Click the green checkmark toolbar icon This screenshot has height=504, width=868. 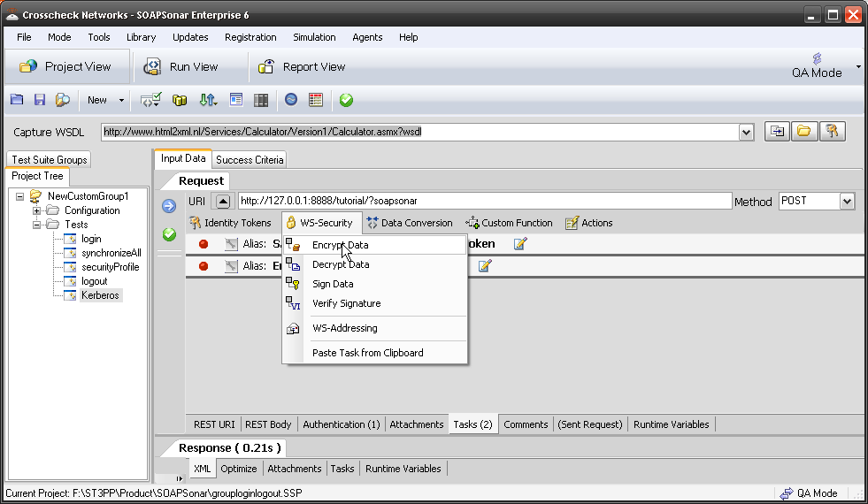click(346, 100)
